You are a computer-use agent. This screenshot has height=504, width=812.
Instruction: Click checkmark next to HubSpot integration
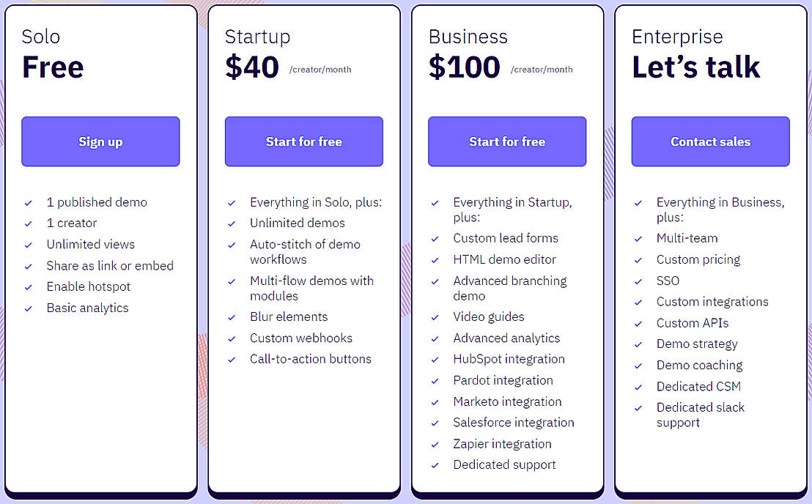[x=435, y=360]
